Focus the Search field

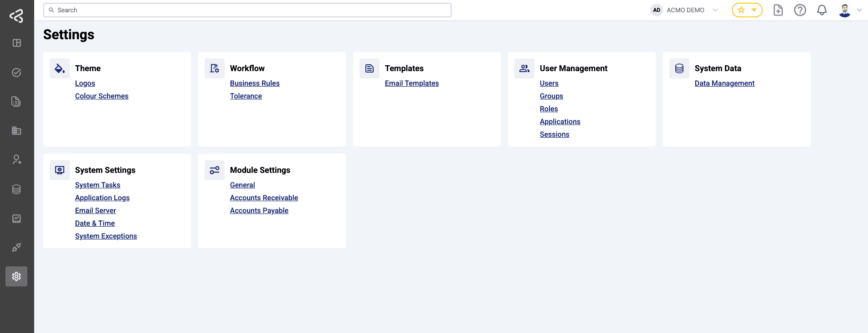point(247,10)
